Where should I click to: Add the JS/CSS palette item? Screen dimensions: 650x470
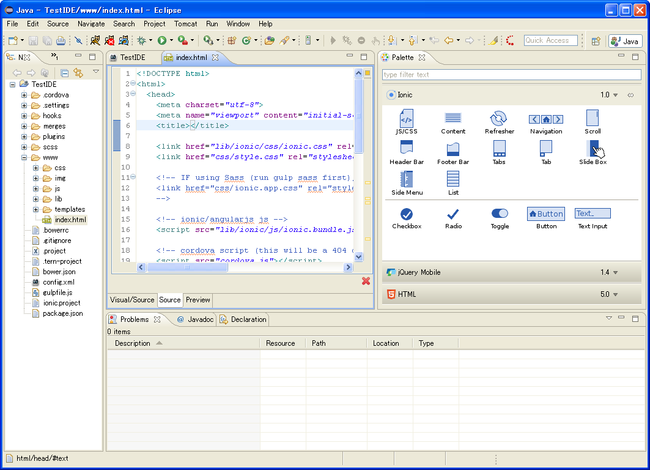(x=406, y=122)
